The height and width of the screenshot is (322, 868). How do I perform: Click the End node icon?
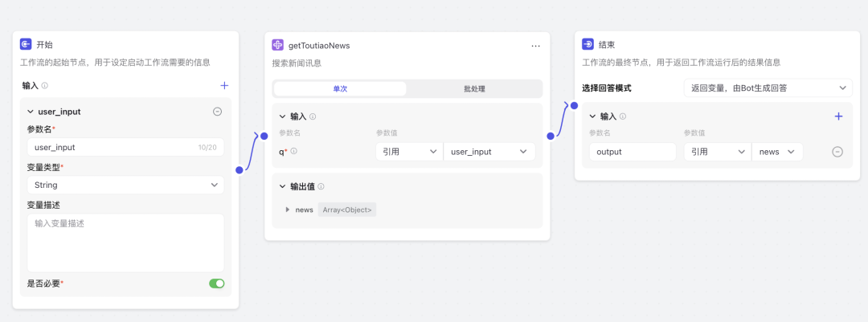(588, 45)
